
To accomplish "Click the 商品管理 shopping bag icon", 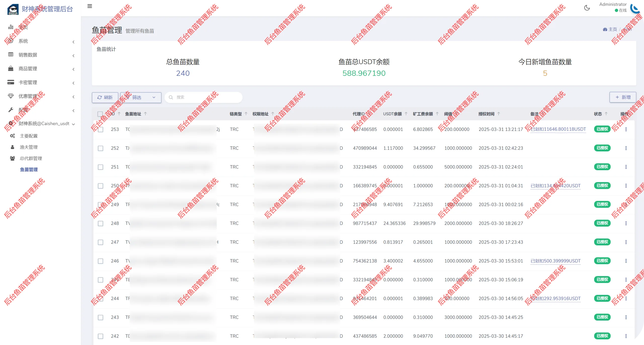I will tap(11, 68).
